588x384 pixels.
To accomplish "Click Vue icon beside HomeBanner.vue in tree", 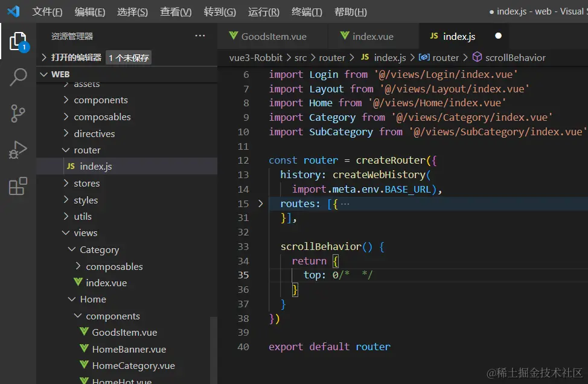I will 85,348.
